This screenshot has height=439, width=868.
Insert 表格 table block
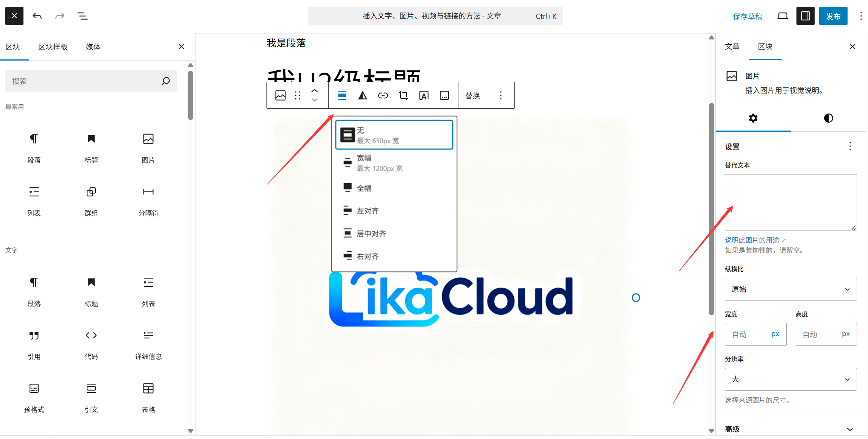click(148, 398)
